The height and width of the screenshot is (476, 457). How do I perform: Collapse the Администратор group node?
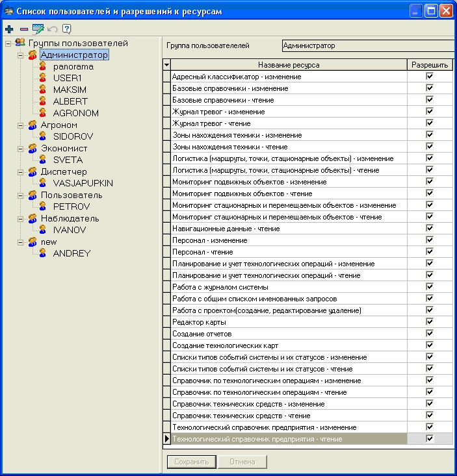click(x=20, y=55)
